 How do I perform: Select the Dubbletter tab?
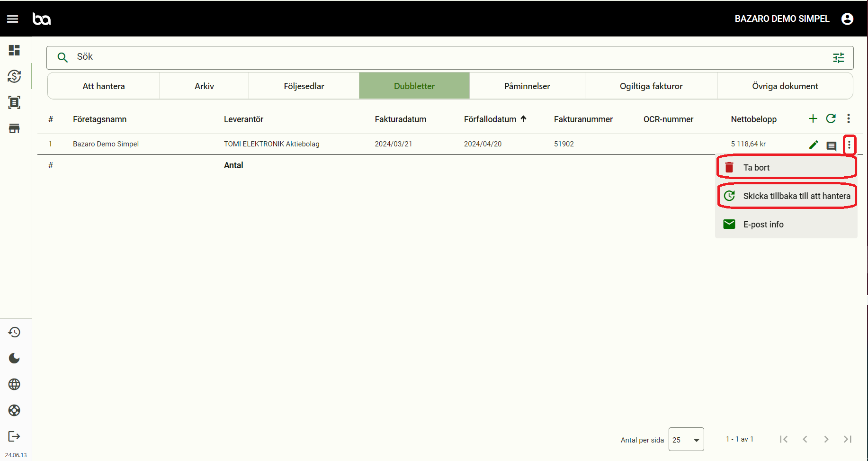tap(414, 86)
